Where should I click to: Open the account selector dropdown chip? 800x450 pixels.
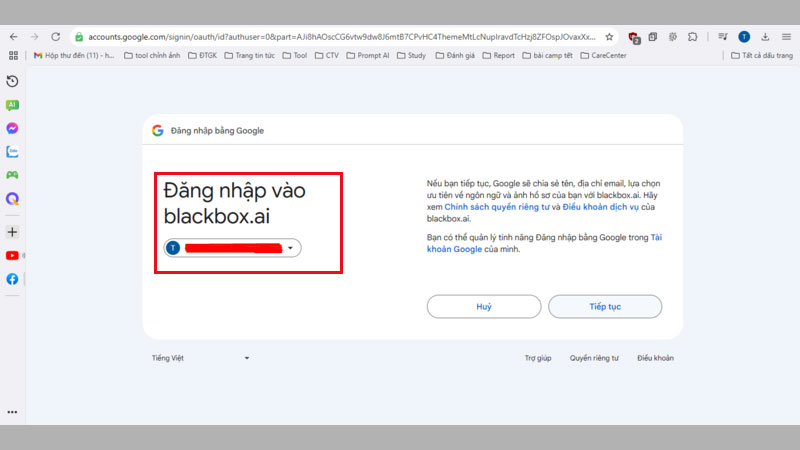(x=232, y=248)
